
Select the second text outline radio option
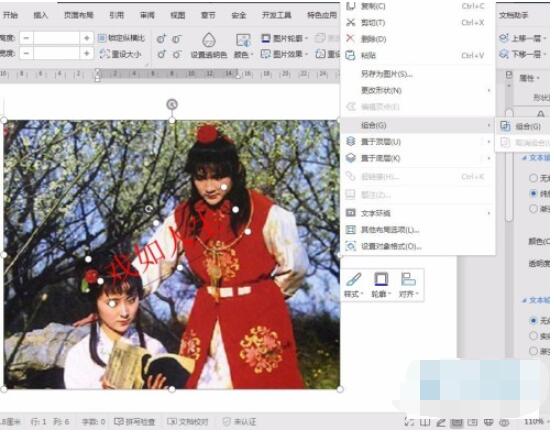pos(534,336)
